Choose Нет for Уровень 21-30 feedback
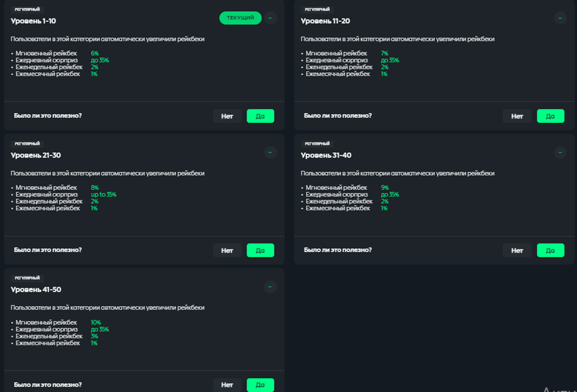The image size is (577, 392). 227,250
